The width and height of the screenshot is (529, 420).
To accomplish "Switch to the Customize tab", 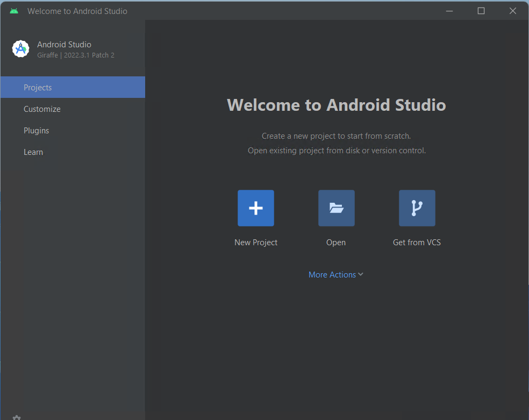I will (x=73, y=109).
